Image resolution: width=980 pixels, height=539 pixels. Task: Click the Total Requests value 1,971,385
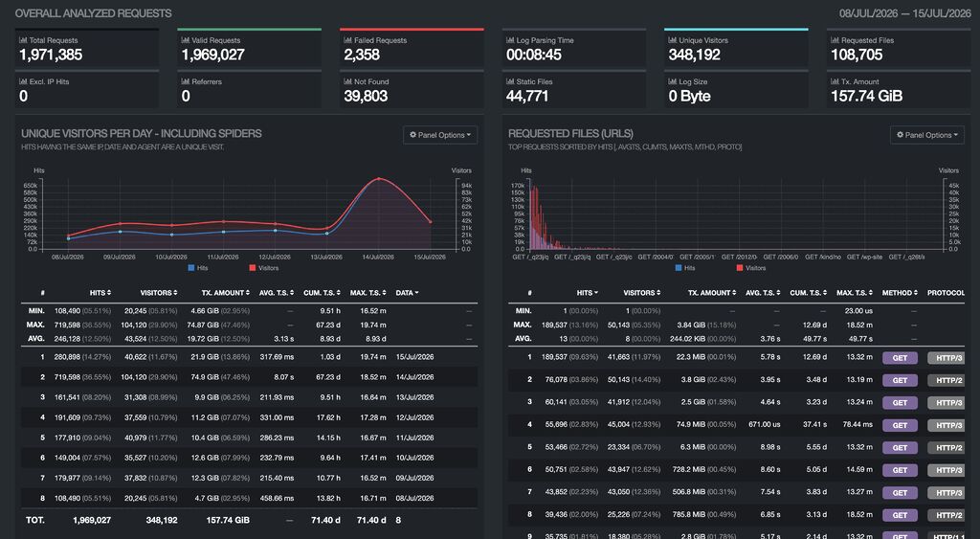point(51,55)
